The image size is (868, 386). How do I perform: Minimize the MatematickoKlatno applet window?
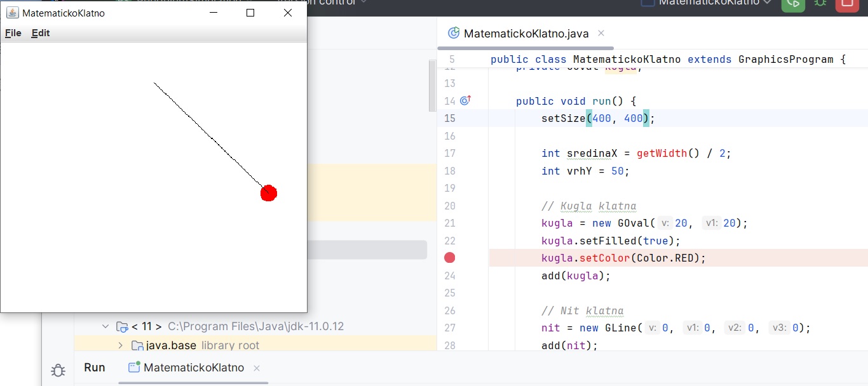(x=214, y=13)
